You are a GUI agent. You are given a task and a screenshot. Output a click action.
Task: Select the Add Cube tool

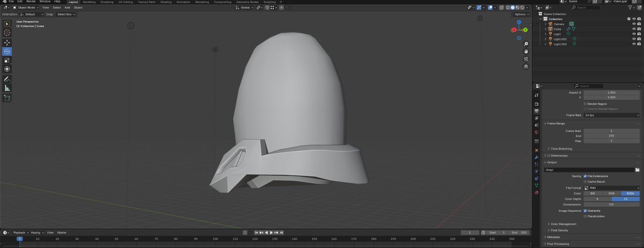click(x=7, y=98)
